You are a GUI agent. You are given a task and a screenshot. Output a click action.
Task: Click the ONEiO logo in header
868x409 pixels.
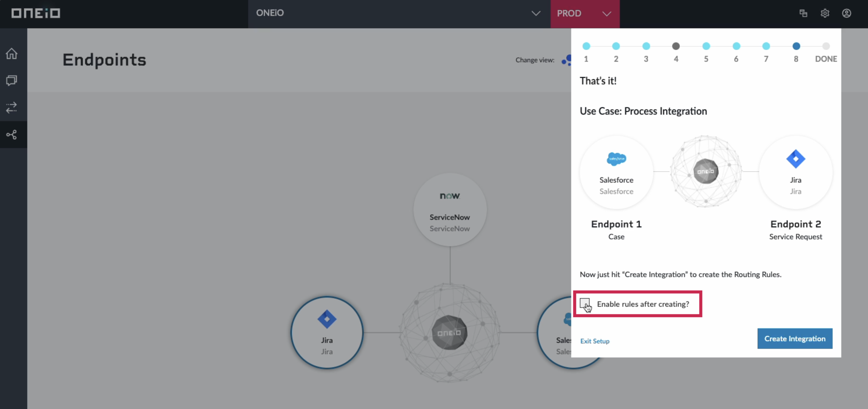coord(36,13)
